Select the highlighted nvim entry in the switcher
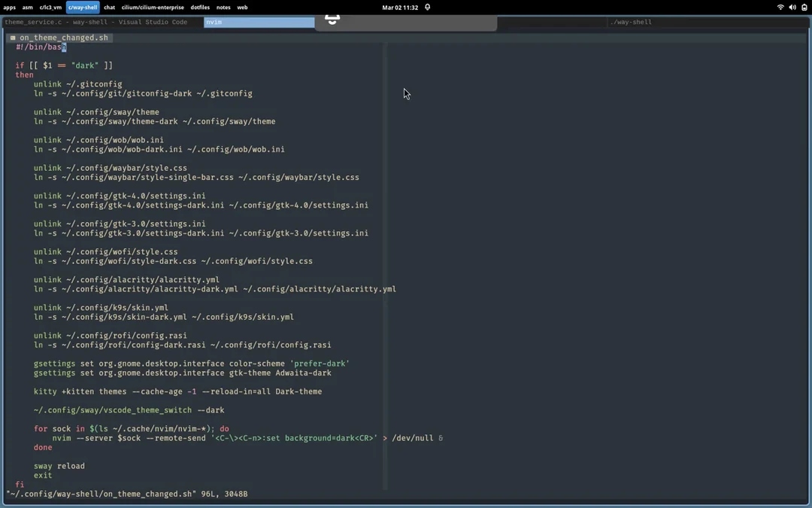This screenshot has width=812, height=508. pos(259,22)
